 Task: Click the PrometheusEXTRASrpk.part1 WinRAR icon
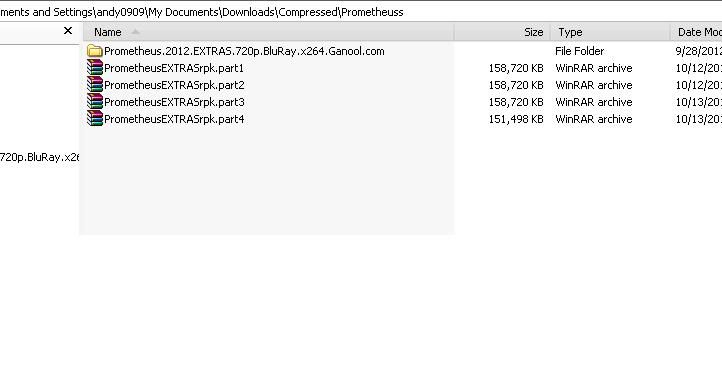(x=95, y=68)
